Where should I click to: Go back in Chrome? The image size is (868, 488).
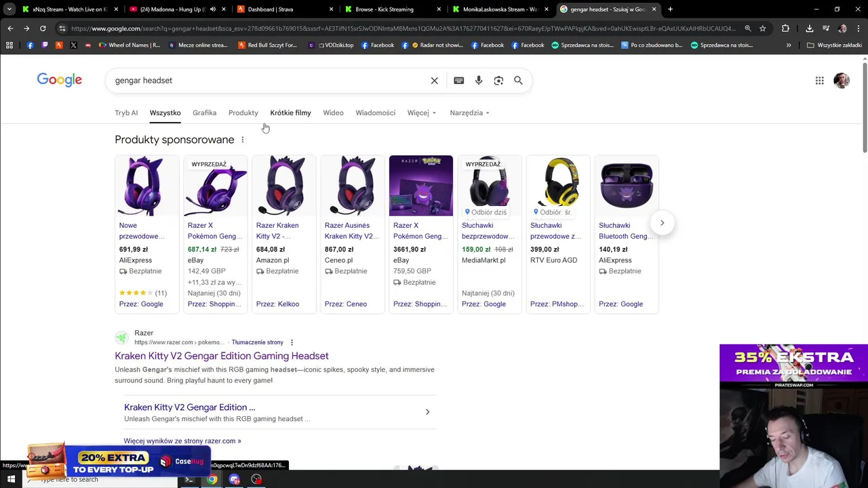(10, 28)
